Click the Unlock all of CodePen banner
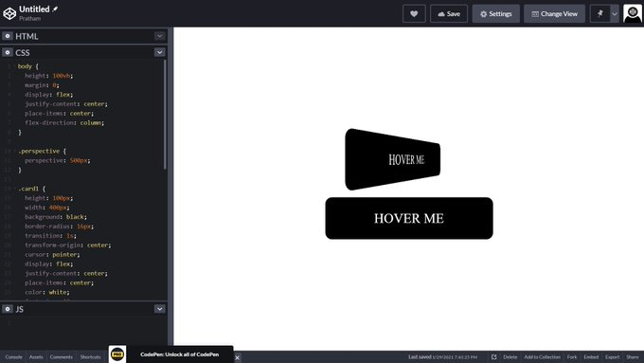The image size is (644, 363). coord(180,354)
